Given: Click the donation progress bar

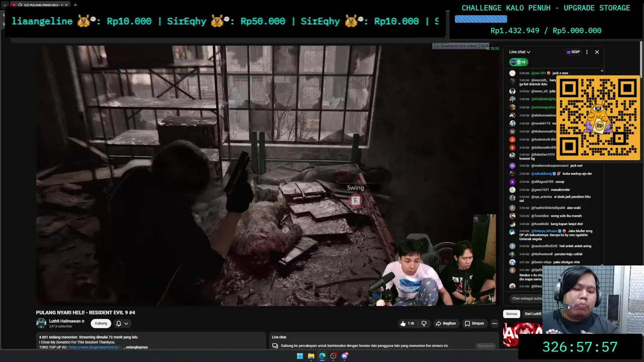Looking at the screenshot, I should [x=480, y=19].
